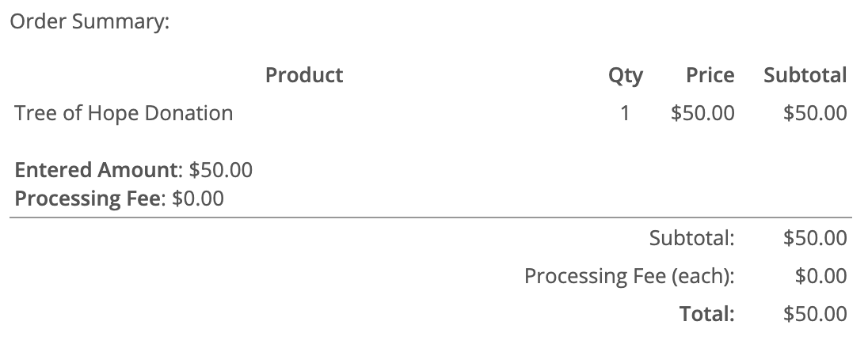Select the $50.00 under the Price column

click(702, 113)
